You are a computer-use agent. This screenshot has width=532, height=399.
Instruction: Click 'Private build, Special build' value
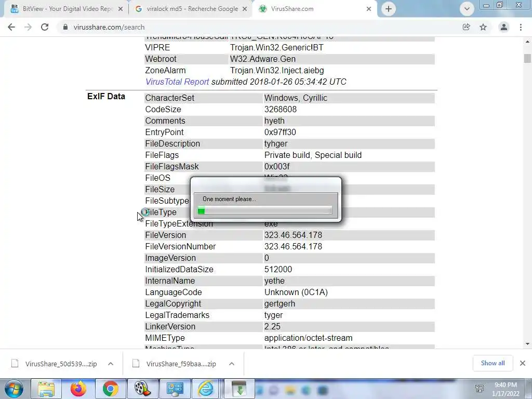[x=313, y=155]
